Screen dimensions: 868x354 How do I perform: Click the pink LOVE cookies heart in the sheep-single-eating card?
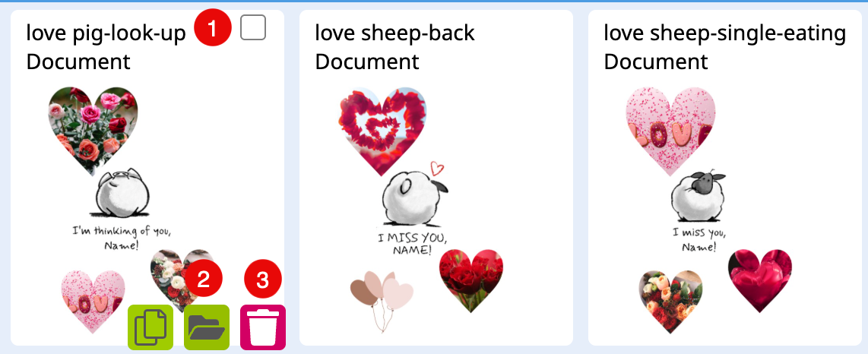point(671,131)
